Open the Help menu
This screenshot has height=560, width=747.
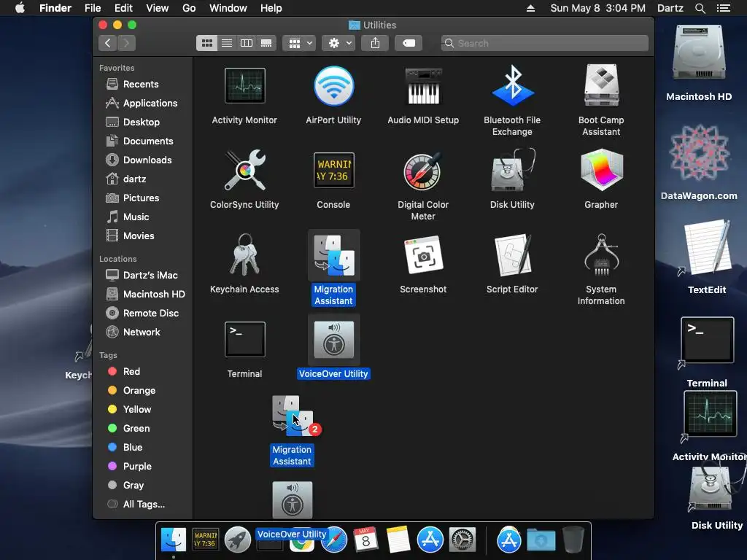click(x=271, y=8)
